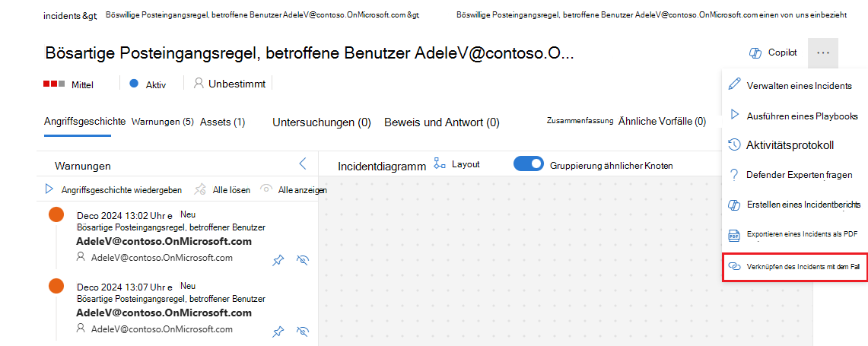Click person icon beside Unbestimmt
This screenshot has height=346, width=868.
[199, 84]
